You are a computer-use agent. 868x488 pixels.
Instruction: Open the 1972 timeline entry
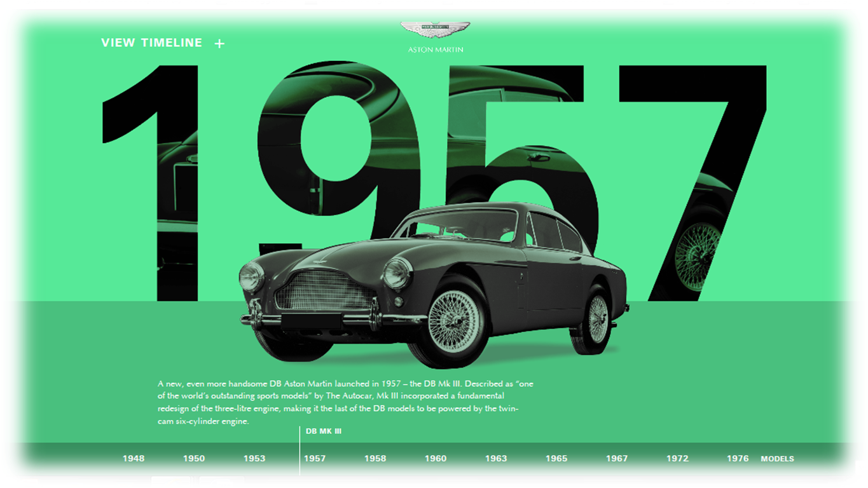(x=677, y=458)
